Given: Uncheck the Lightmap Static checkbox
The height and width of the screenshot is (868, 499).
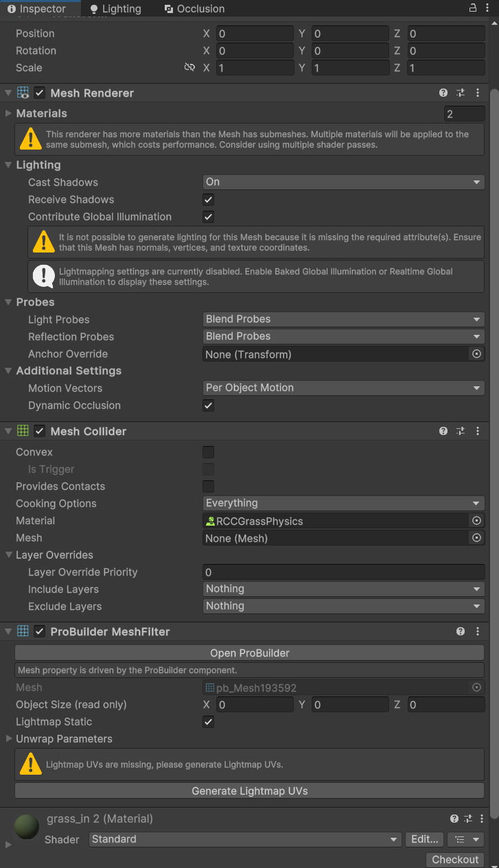Looking at the screenshot, I should pyautogui.click(x=209, y=722).
